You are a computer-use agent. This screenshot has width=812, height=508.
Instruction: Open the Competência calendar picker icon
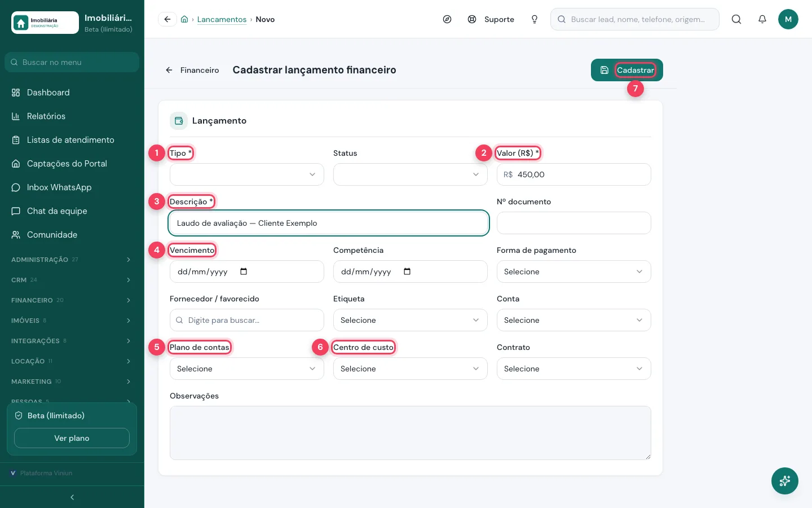click(407, 271)
